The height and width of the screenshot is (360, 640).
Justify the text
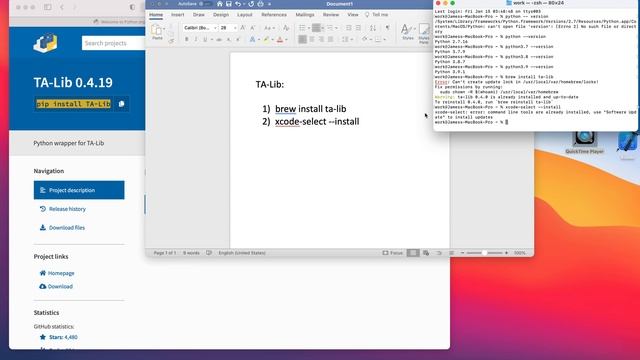pyautogui.click(x=331, y=40)
